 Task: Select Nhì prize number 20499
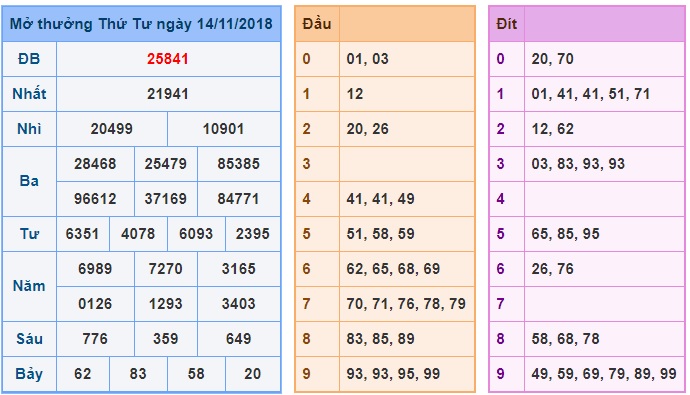click(x=111, y=129)
